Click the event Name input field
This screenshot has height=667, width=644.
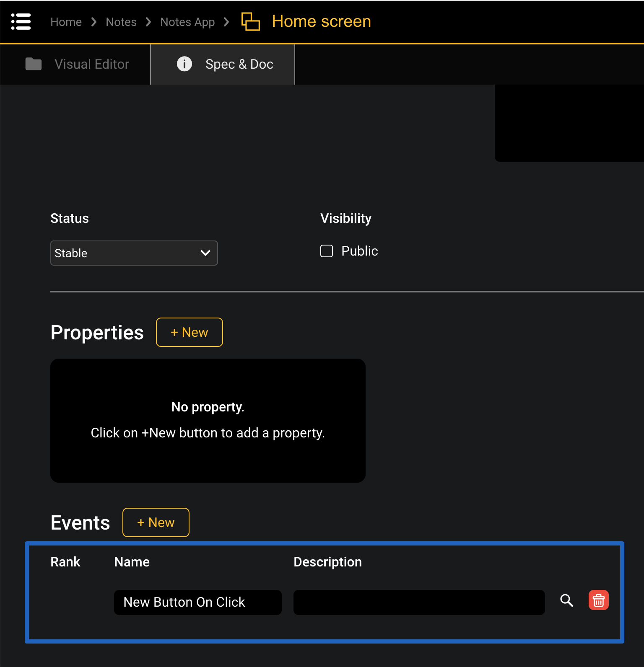(x=197, y=602)
